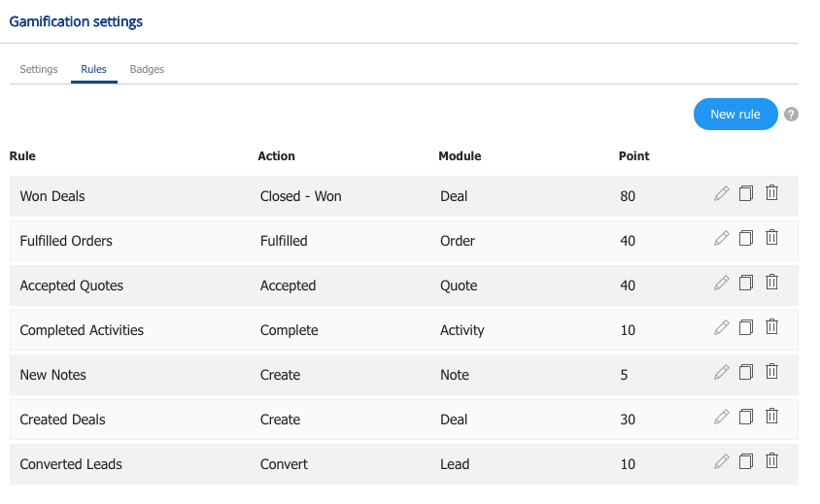The width and height of the screenshot is (820, 504).
Task: Open the help question mark icon
Action: click(791, 114)
